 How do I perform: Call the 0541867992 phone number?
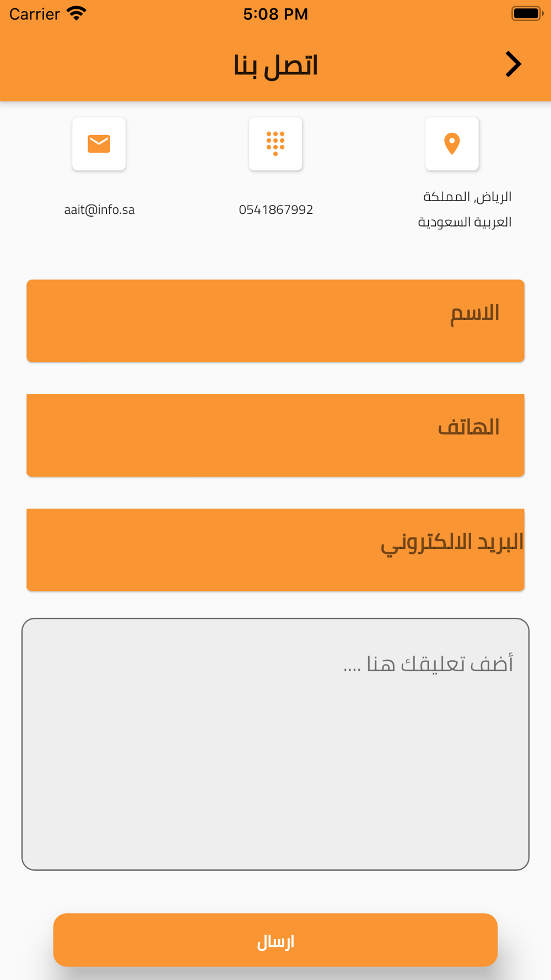(275, 209)
